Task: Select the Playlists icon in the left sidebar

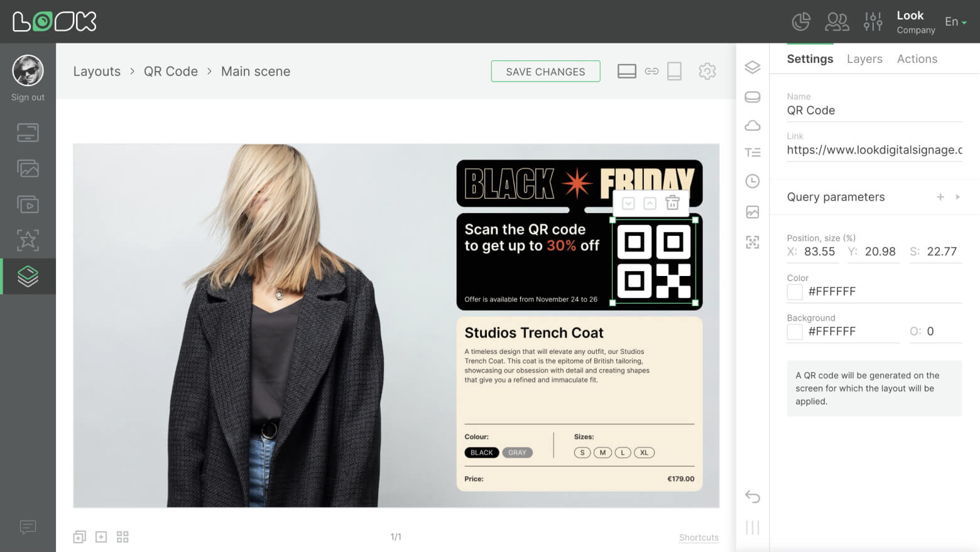Action: coord(28,204)
